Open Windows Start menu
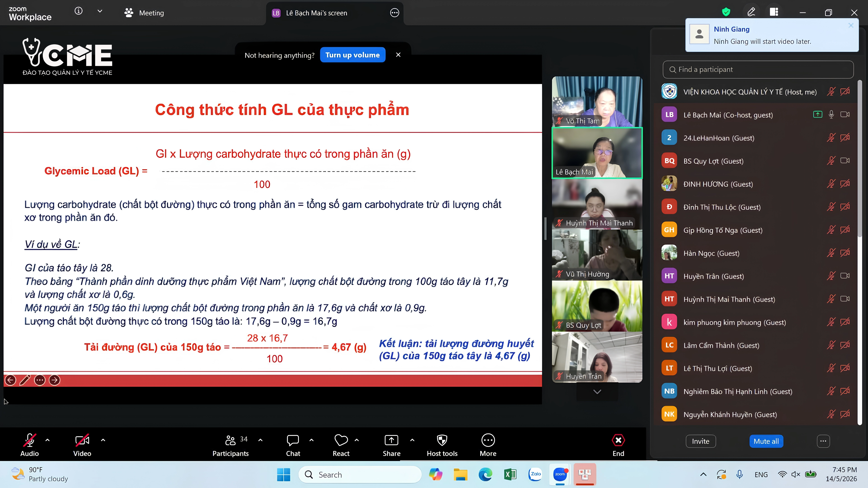This screenshot has height=488, width=868. (283, 475)
